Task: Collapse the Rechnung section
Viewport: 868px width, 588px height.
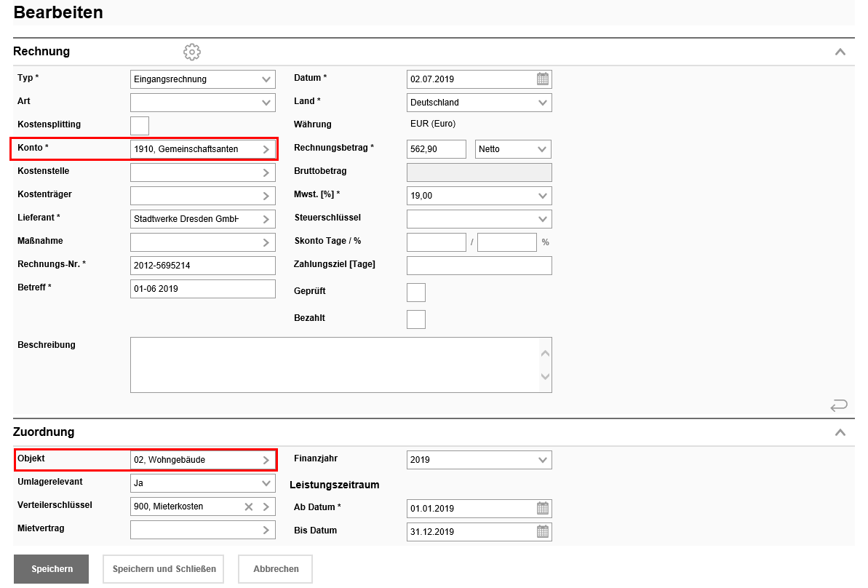Action: click(840, 52)
